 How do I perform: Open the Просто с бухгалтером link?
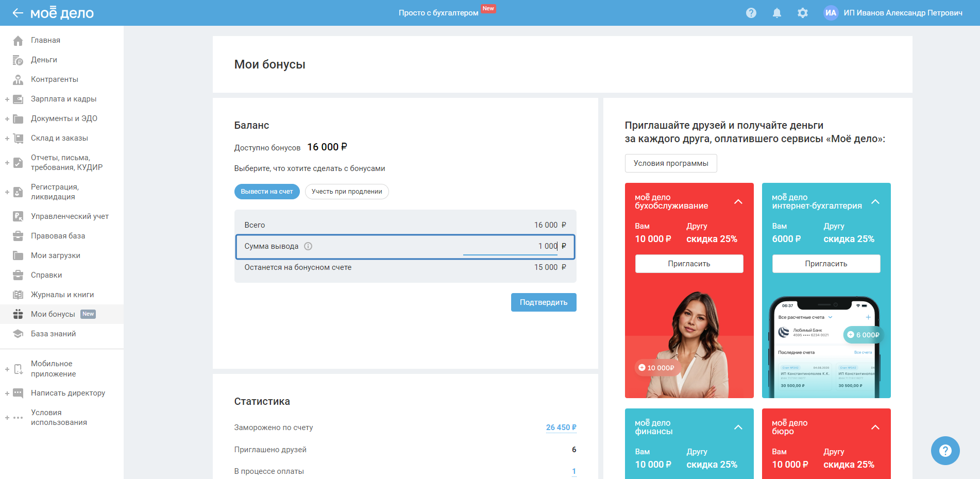pyautogui.click(x=438, y=13)
